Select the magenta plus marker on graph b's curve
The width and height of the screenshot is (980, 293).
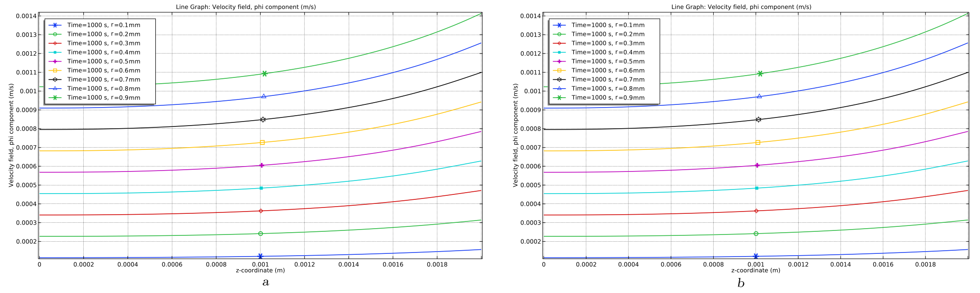757,165
